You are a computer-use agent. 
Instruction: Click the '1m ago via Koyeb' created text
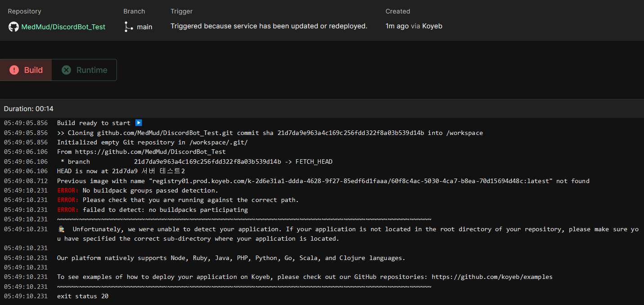(x=414, y=26)
